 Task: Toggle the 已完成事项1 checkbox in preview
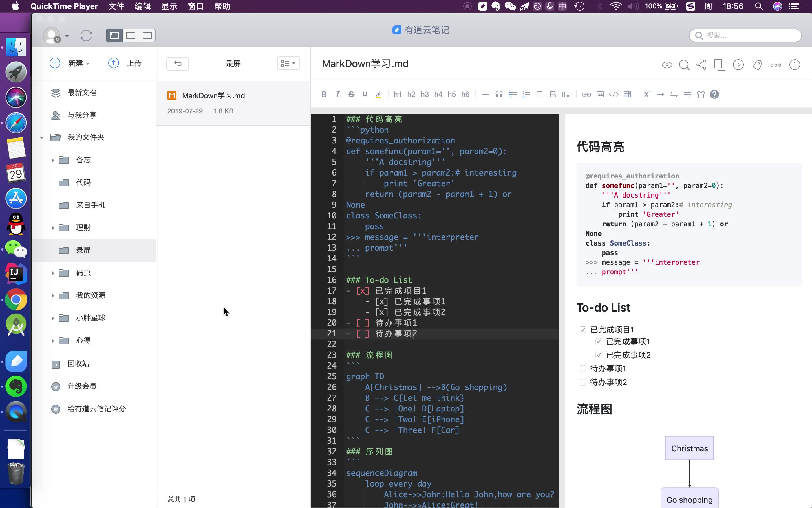coord(599,342)
